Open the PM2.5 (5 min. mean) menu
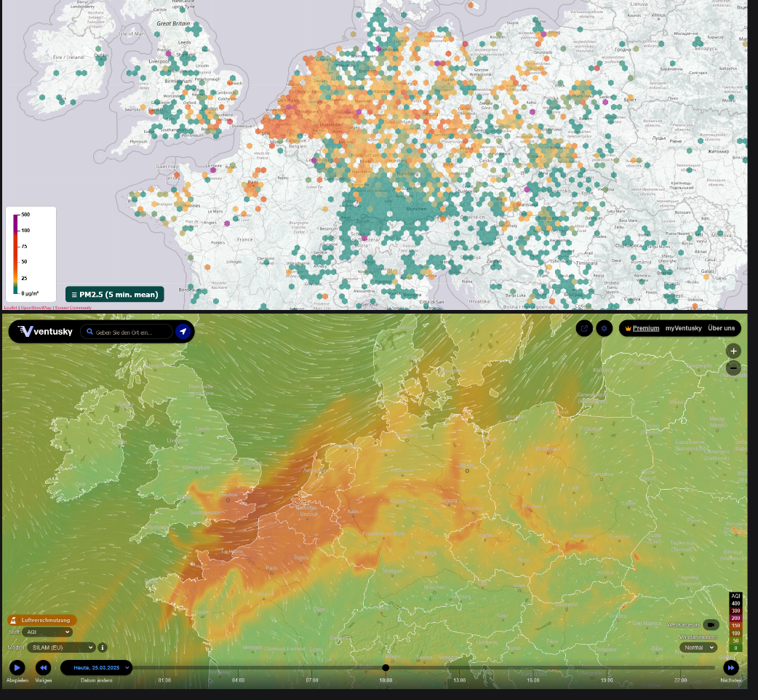 point(114,294)
